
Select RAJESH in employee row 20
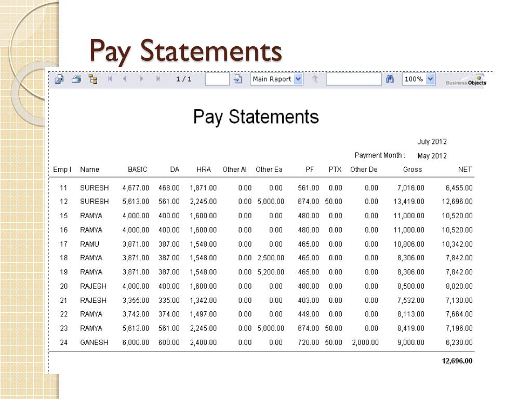click(x=94, y=286)
